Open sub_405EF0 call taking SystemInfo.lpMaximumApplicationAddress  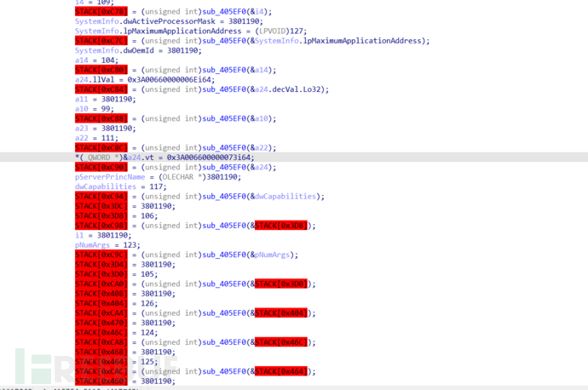coord(227,41)
